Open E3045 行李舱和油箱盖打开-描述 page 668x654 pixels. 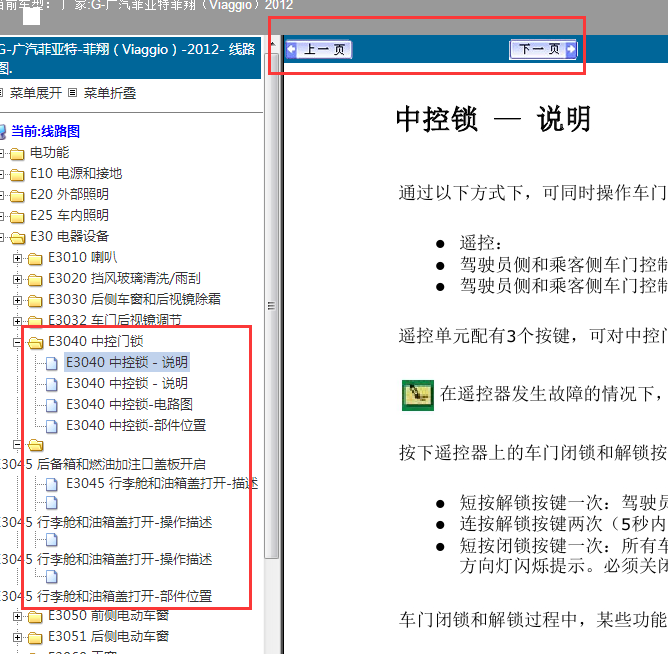pos(162,483)
